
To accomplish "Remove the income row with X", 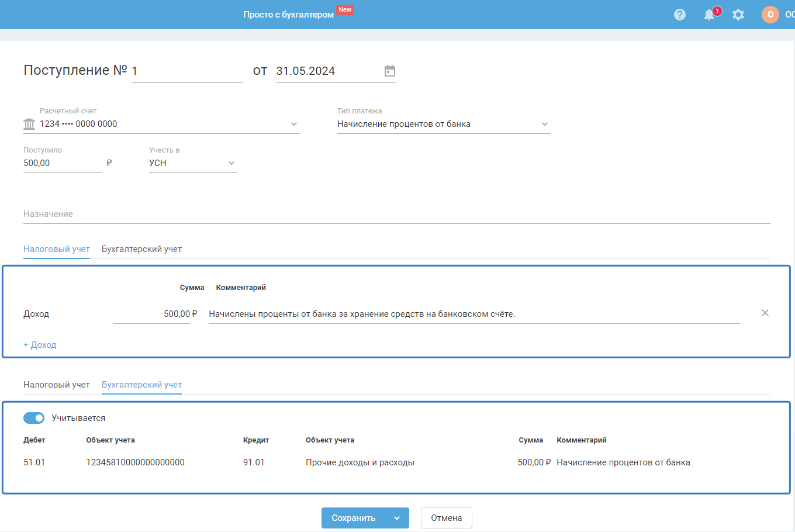I will 765,313.
